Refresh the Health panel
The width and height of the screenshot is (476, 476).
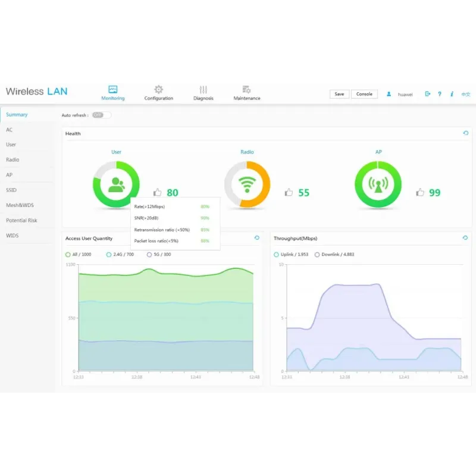coord(465,133)
